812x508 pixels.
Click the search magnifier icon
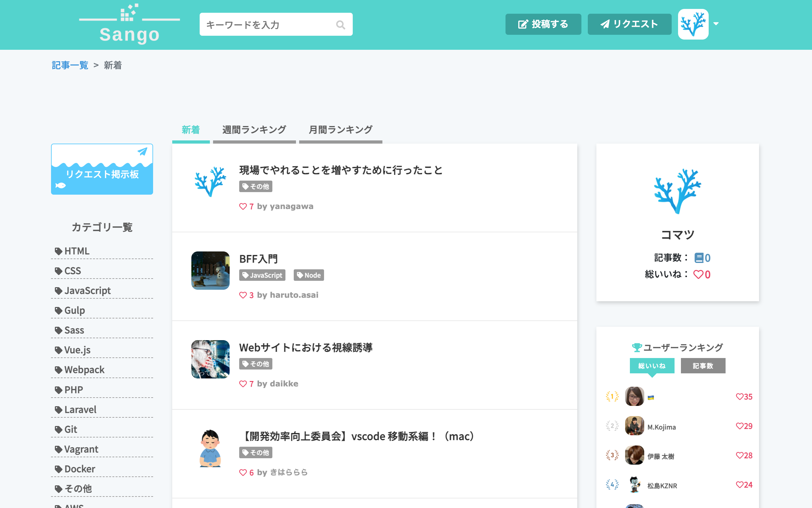coord(341,25)
